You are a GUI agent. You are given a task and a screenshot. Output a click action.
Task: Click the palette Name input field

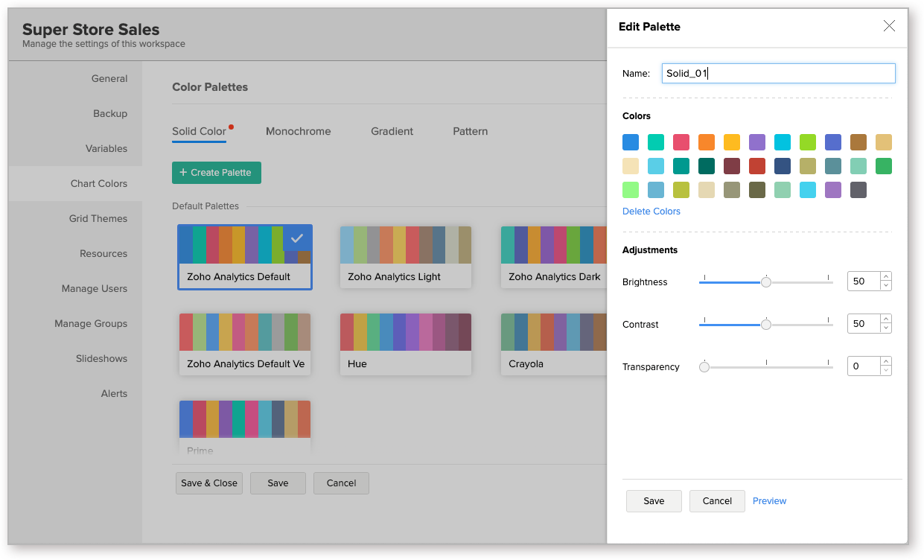pos(779,73)
